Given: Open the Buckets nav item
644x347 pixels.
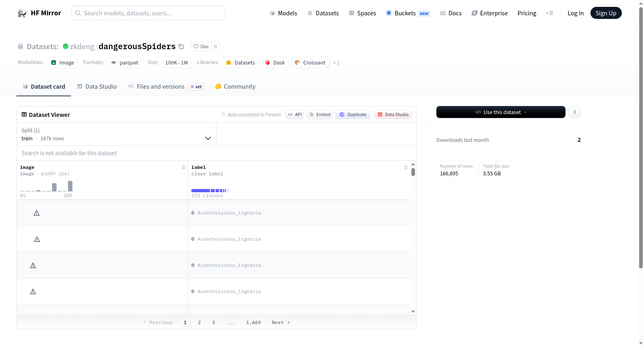Looking at the screenshot, I should click(x=408, y=13).
